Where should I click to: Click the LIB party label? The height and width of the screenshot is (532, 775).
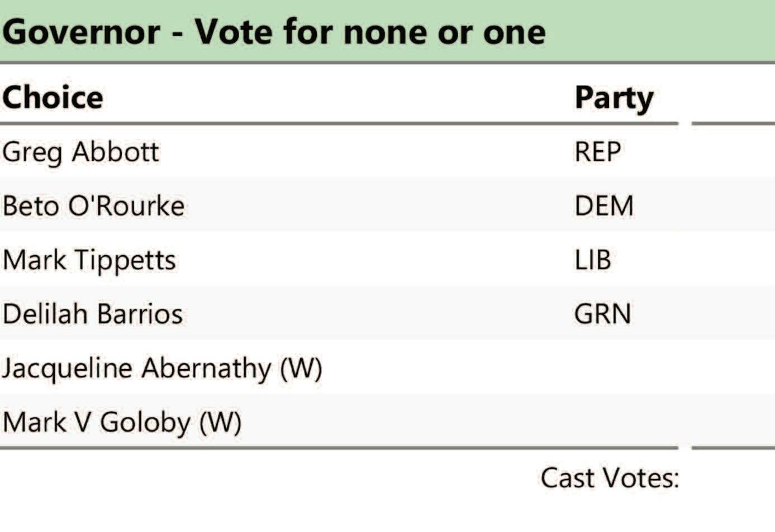click(592, 260)
